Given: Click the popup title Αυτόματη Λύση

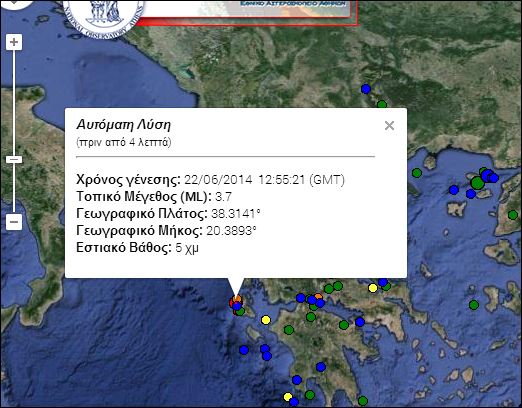Looking at the screenshot, I should point(124,125).
